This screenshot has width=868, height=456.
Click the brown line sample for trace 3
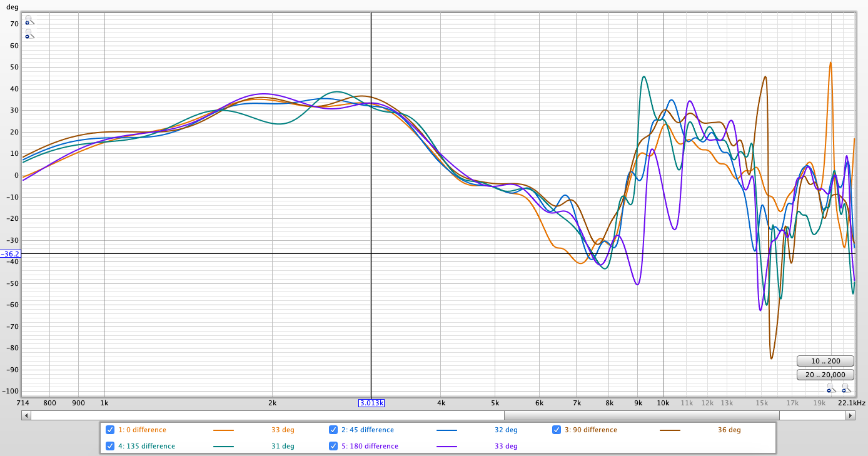(x=670, y=430)
